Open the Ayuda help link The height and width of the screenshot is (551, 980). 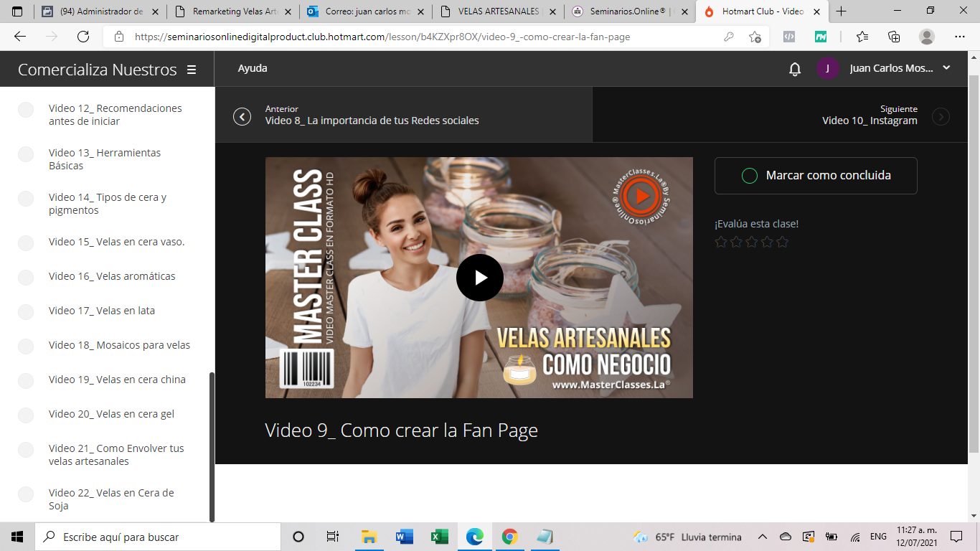253,68
